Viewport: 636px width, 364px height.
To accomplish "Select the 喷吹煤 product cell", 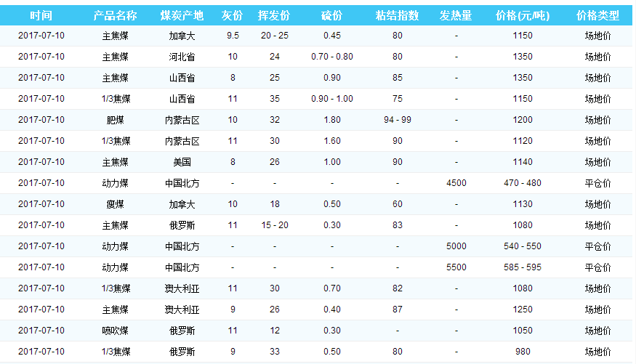I will (x=115, y=331).
